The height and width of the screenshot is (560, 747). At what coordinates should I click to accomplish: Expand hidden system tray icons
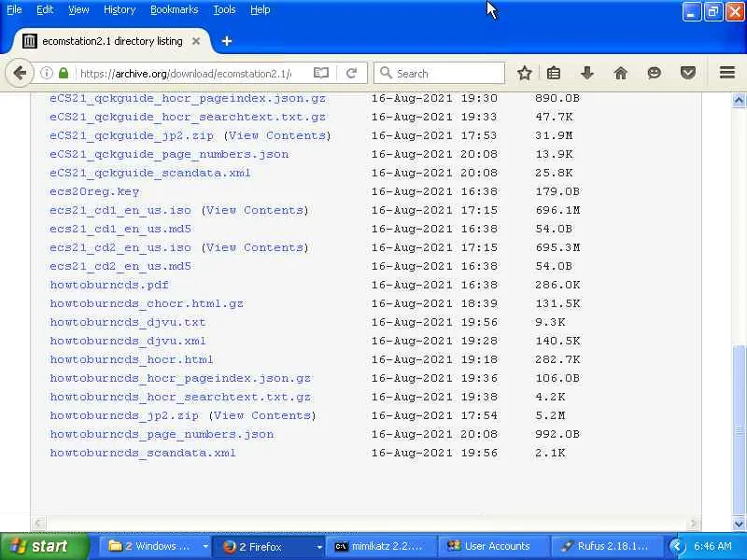coord(676,547)
